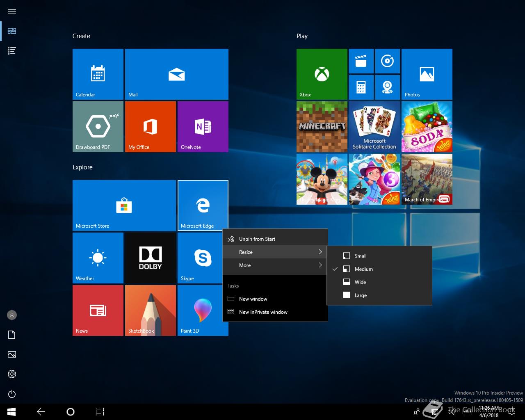Open the Photos tile
The width and height of the screenshot is (525, 420).
427,74
